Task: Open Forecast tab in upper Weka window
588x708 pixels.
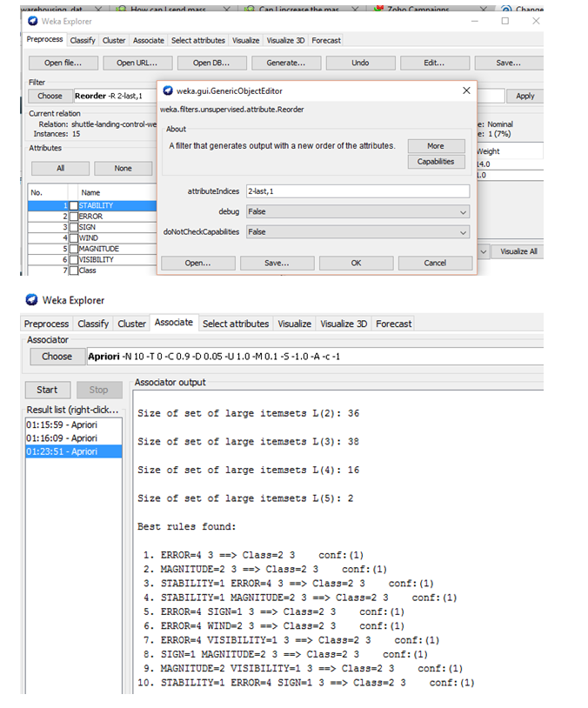Action: [x=326, y=41]
